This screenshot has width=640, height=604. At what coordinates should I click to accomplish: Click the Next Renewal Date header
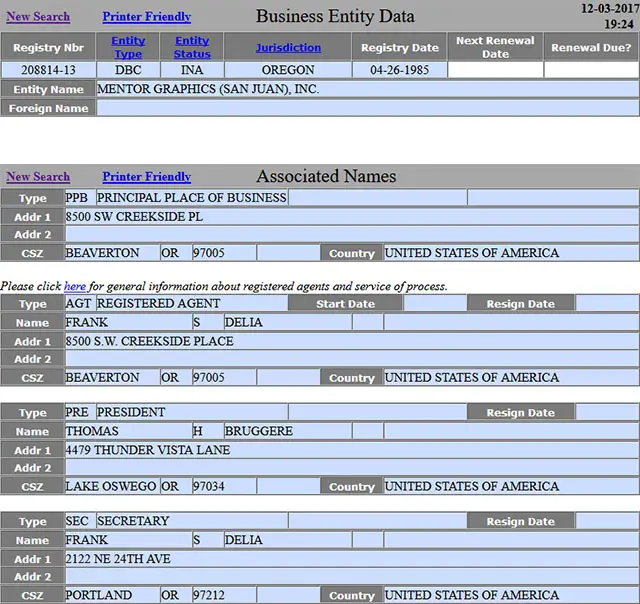point(495,47)
